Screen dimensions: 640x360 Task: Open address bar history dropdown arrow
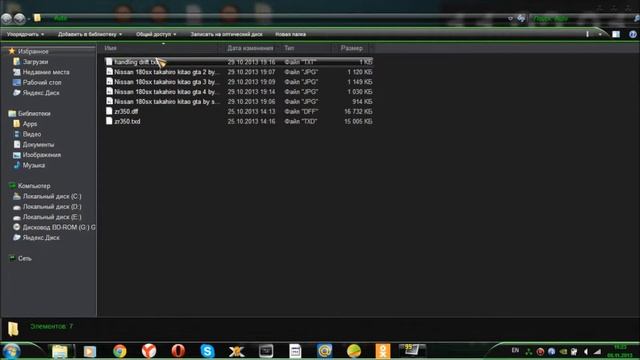[510, 18]
